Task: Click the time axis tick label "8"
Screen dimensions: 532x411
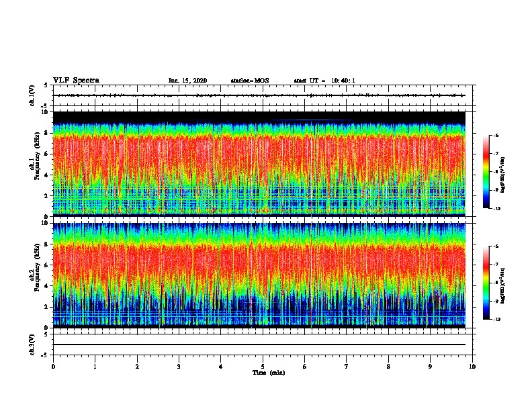Action: pyautogui.click(x=388, y=367)
